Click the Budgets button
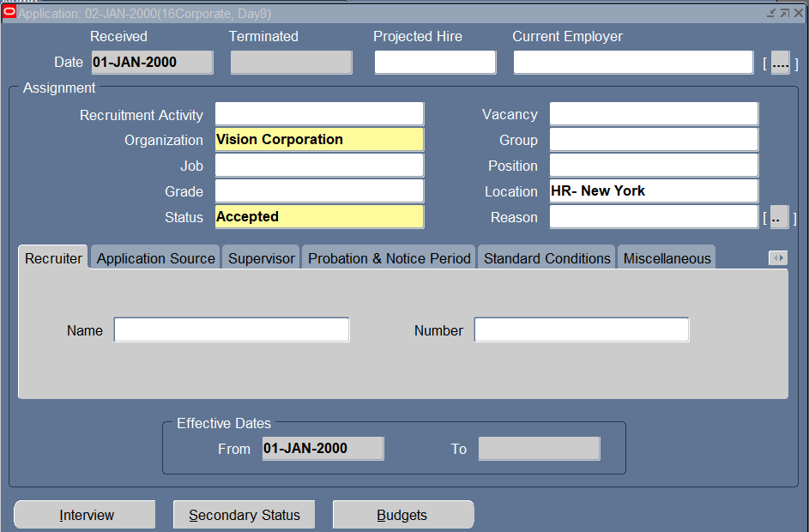 [402, 515]
